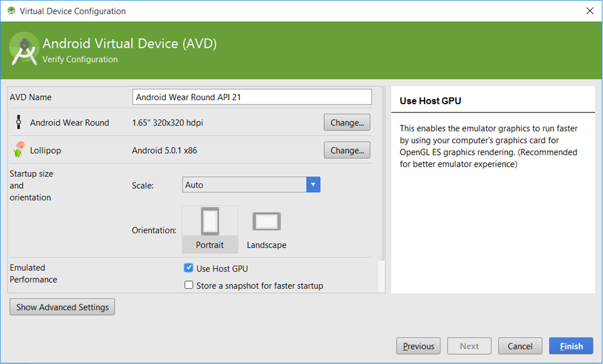
Task: Show Advanced Settings
Action: (62, 307)
